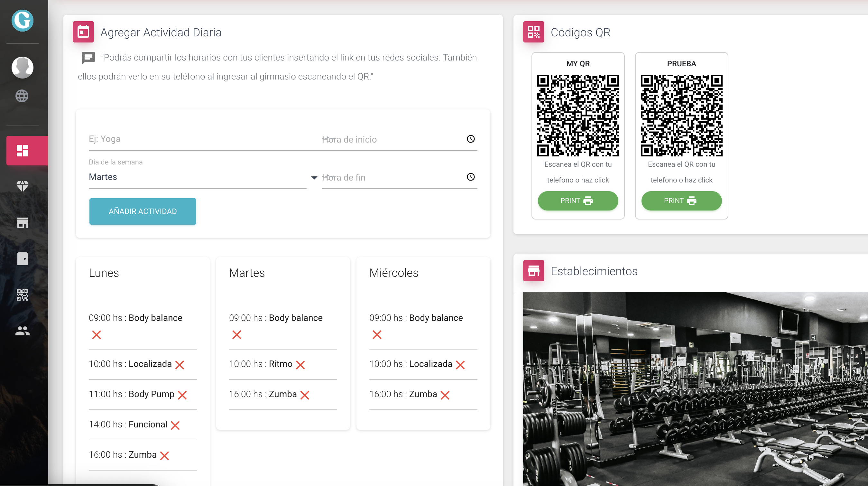868x486 pixels.
Task: Open the user profile avatar
Action: 22,67
